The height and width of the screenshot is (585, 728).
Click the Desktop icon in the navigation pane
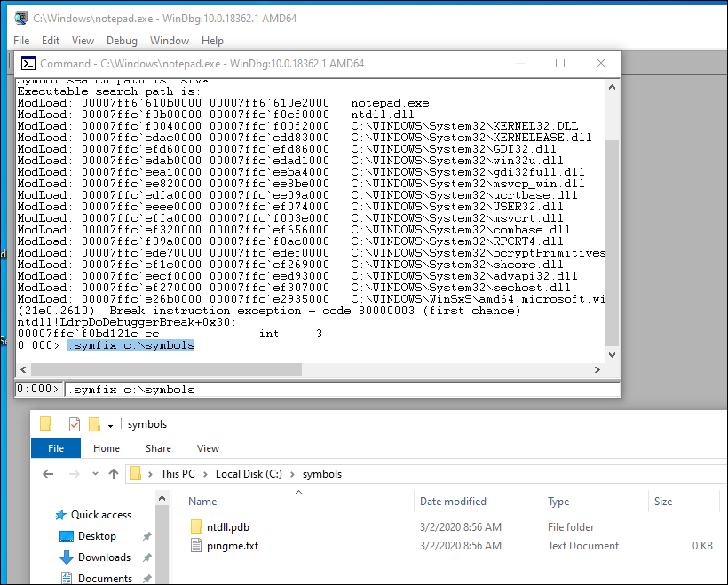point(67,536)
